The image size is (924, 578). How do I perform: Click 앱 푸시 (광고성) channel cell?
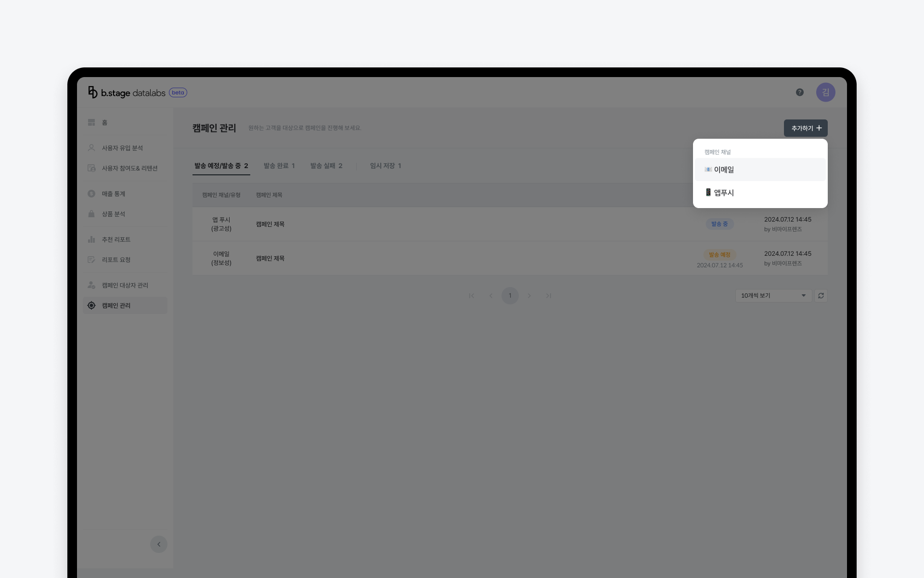click(x=221, y=224)
